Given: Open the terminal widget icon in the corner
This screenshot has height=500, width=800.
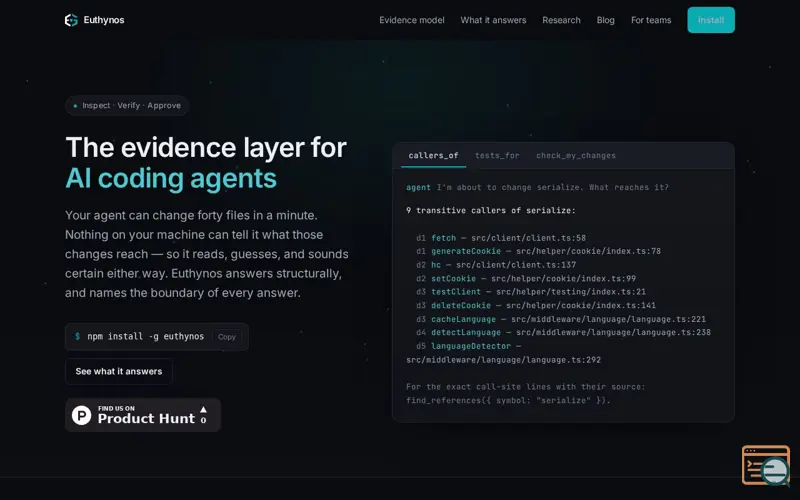Looking at the screenshot, I should click(x=766, y=465).
